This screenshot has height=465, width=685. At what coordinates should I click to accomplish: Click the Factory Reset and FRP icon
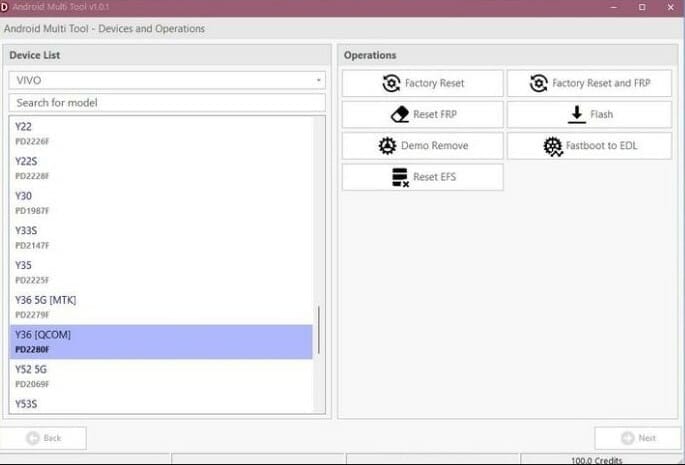pos(539,84)
